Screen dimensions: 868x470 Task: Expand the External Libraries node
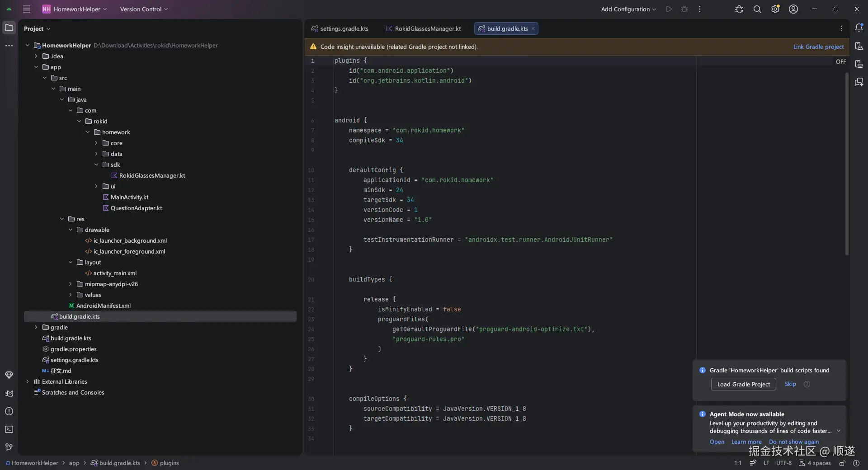point(28,382)
